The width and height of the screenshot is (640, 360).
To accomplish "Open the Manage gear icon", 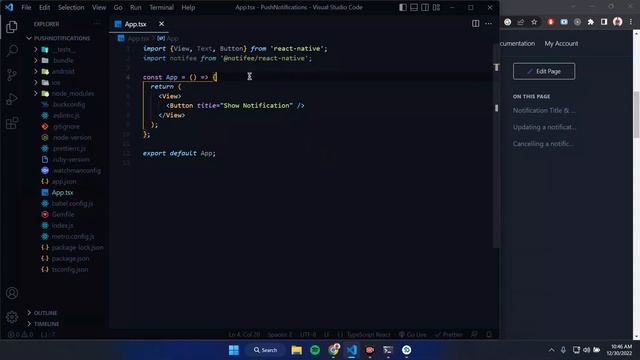I will [12, 316].
